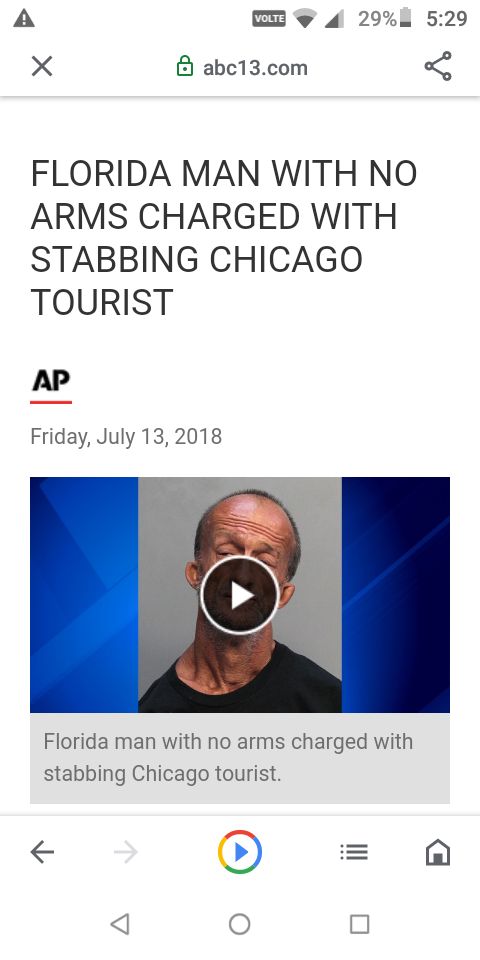Select the abc13.com address text
480x960 pixels.
point(255,67)
